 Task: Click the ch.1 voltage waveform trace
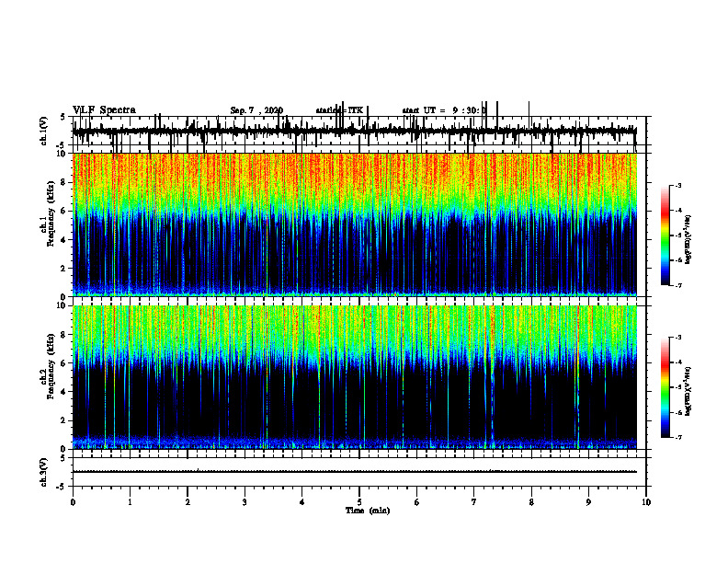355,131
